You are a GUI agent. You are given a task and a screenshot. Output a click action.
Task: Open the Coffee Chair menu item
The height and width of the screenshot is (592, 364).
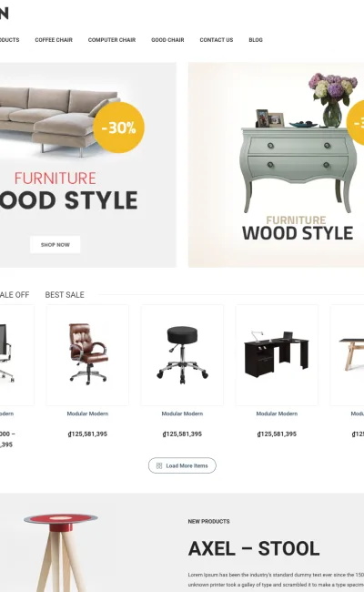click(x=54, y=40)
